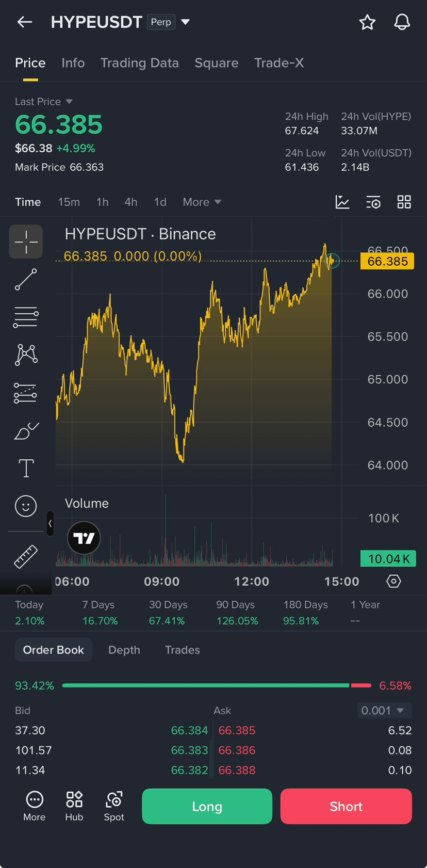Switch to Trading Data tab
Viewport: 427px width, 868px height.
tap(139, 63)
